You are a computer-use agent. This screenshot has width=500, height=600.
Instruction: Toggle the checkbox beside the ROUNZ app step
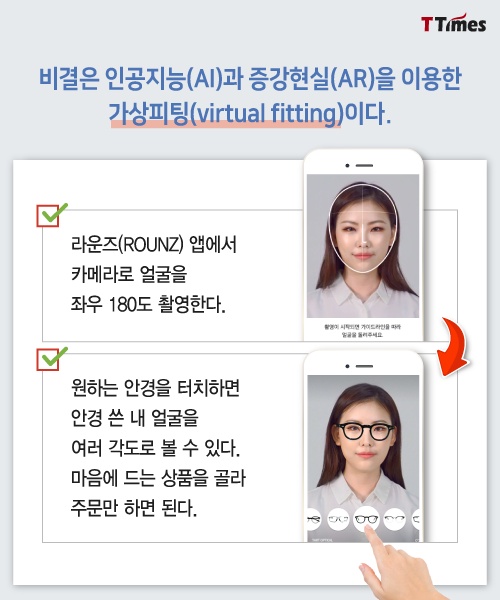pyautogui.click(x=48, y=216)
